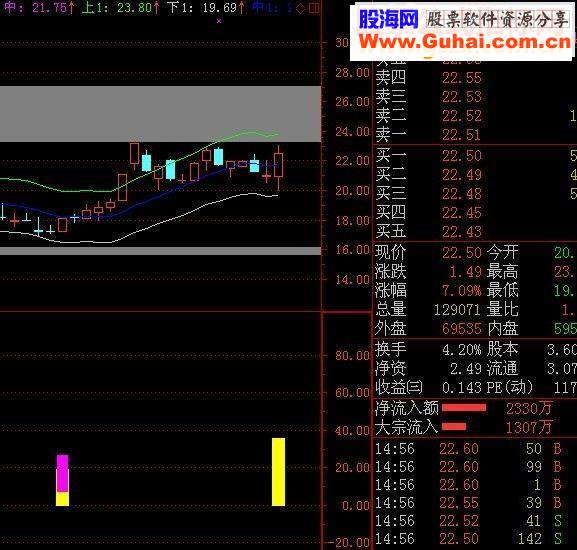Select the 现价 current price 22.50
This screenshot has height=550, width=577.
click(x=461, y=253)
